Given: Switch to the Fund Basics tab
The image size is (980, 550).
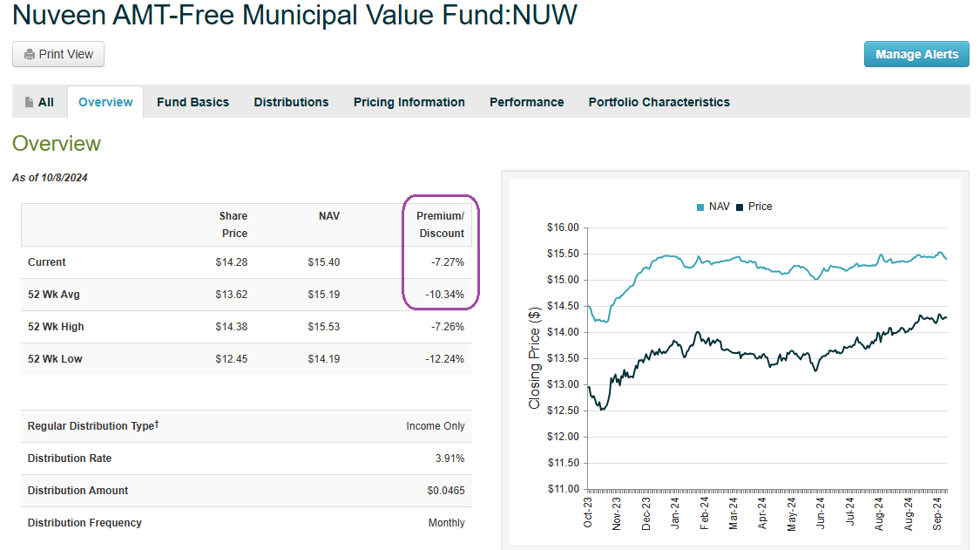Looking at the screenshot, I should pos(193,102).
